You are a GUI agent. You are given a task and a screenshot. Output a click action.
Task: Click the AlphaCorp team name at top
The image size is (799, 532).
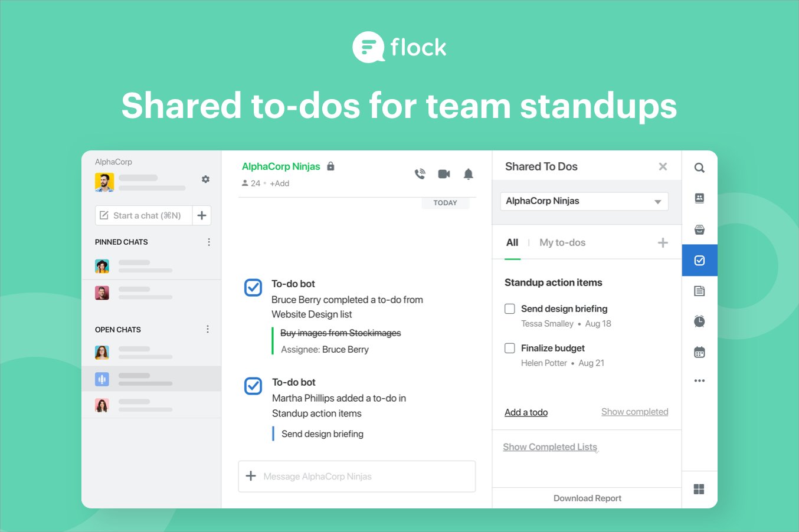tap(113, 162)
